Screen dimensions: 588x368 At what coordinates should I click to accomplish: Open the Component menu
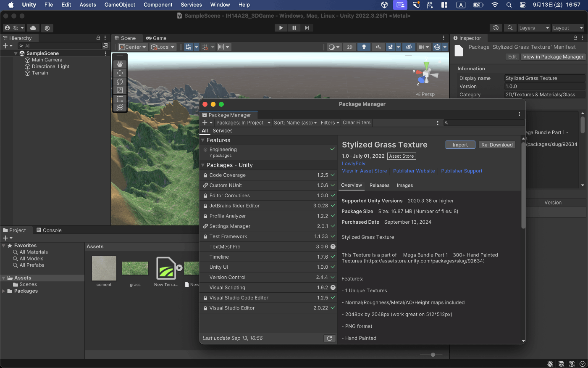158,5
